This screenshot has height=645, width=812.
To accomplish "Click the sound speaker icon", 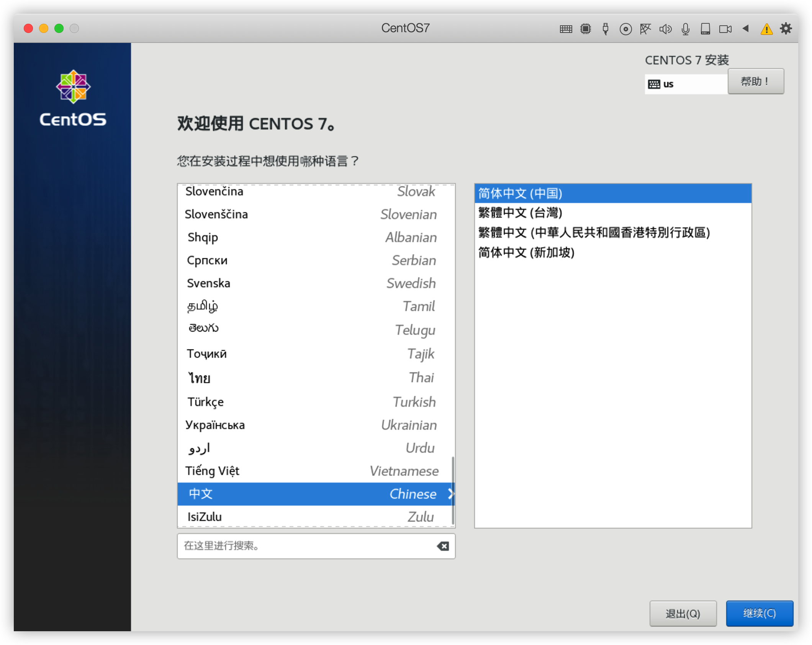I will [x=665, y=29].
